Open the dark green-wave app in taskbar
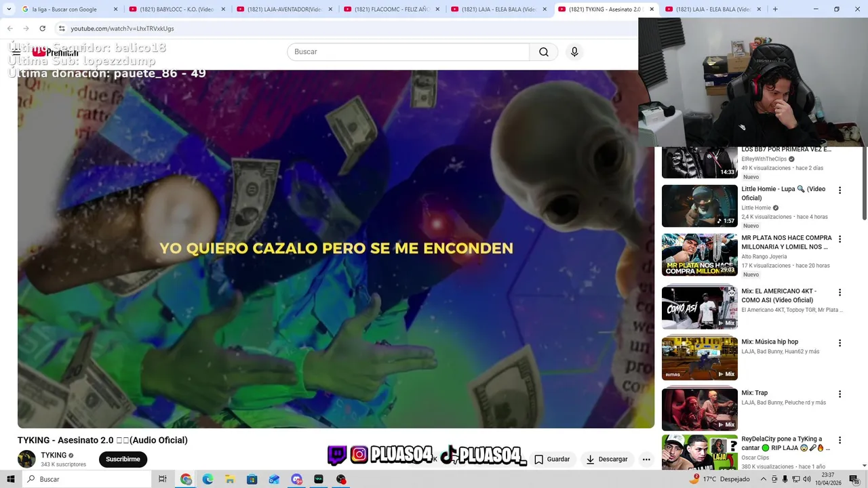 [x=319, y=479]
